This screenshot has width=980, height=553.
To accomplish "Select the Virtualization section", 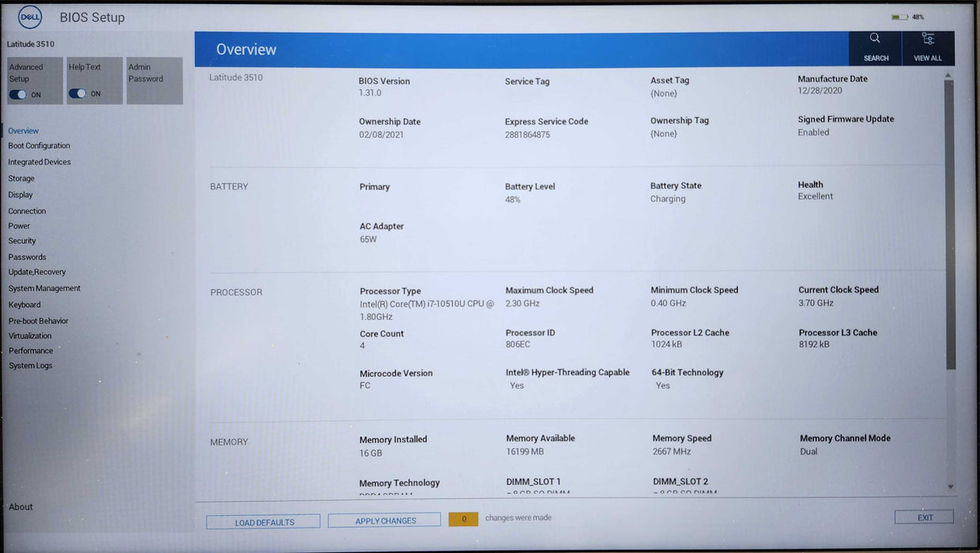I will 29,335.
